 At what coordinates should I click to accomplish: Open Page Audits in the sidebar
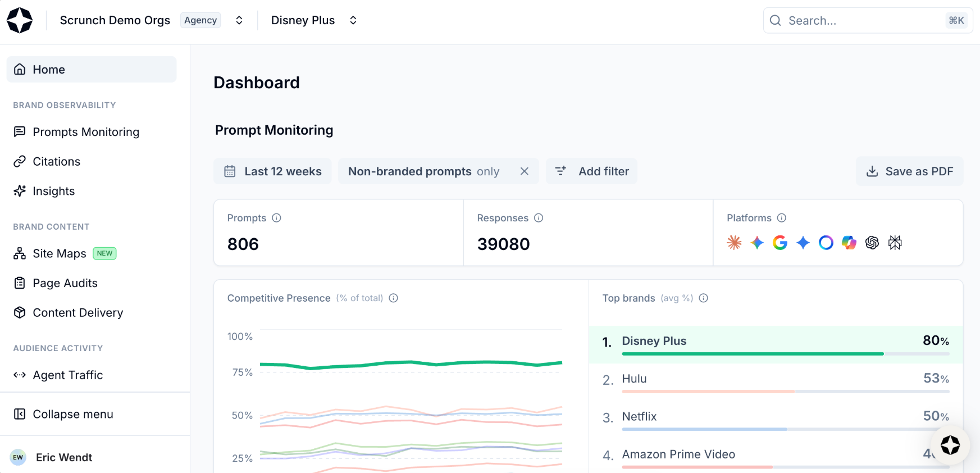click(92, 283)
